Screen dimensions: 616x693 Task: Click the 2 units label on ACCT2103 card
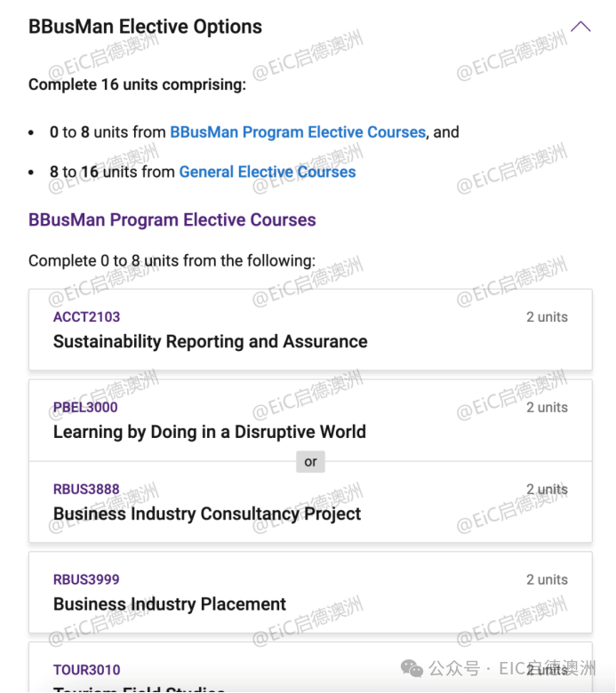(x=547, y=317)
